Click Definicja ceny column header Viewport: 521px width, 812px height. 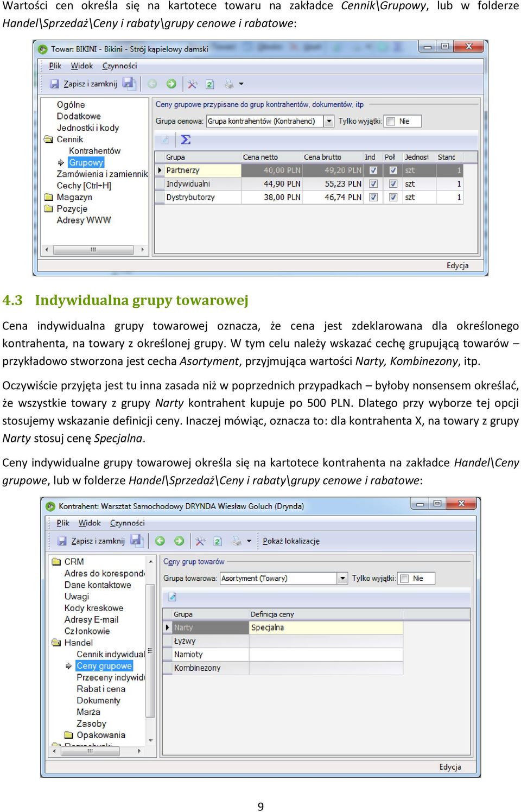[326, 614]
